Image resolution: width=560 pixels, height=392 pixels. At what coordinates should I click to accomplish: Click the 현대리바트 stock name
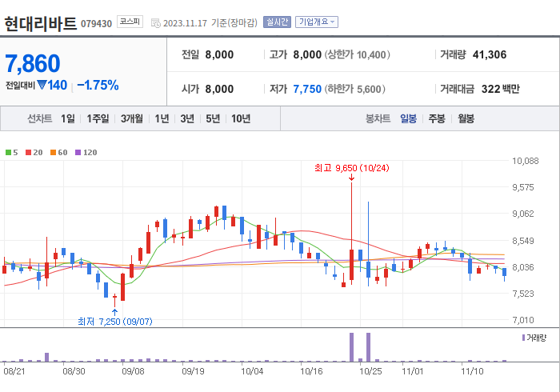(40, 24)
